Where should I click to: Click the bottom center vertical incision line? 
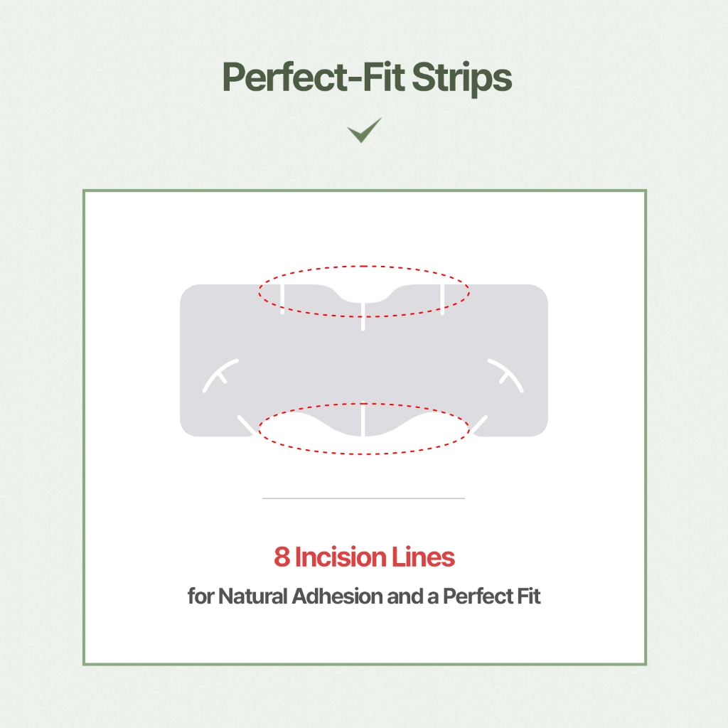point(363,419)
